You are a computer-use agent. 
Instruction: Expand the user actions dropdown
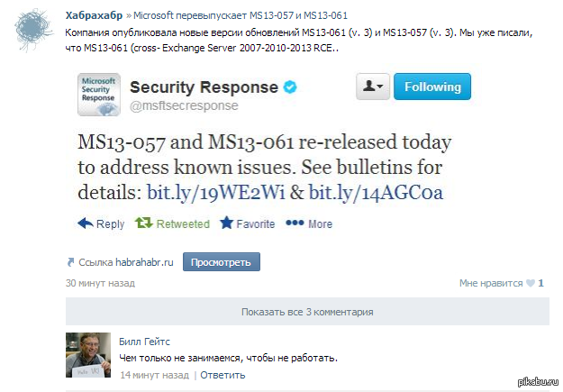(372, 87)
